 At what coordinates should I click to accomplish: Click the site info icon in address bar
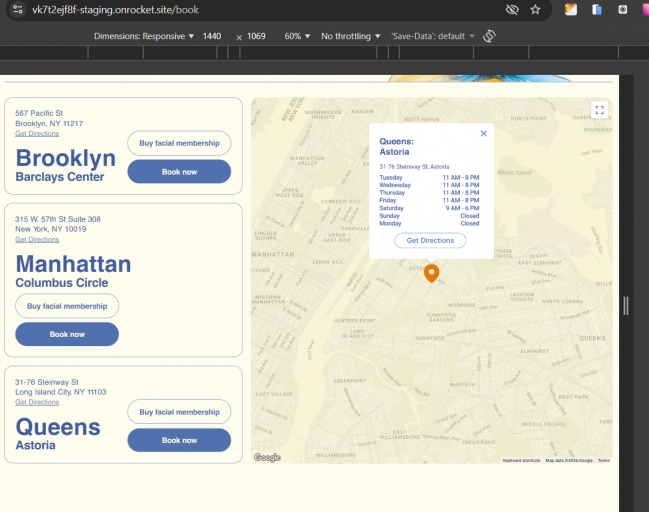click(17, 9)
